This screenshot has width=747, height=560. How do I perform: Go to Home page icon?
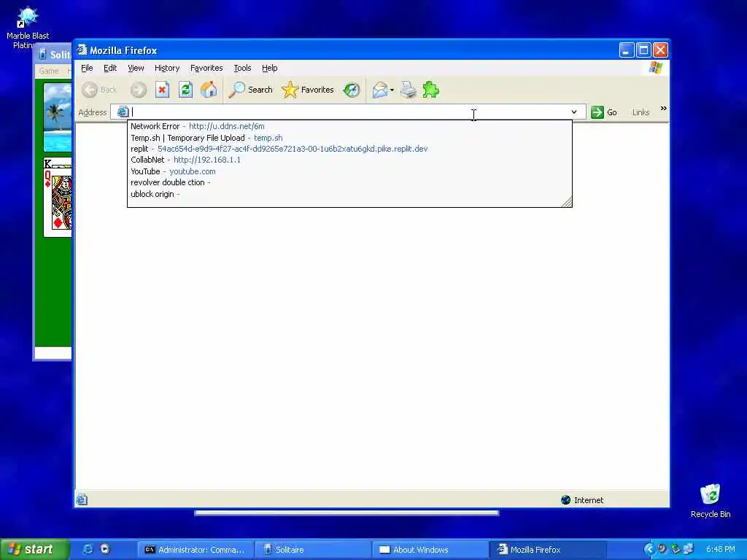(x=209, y=90)
